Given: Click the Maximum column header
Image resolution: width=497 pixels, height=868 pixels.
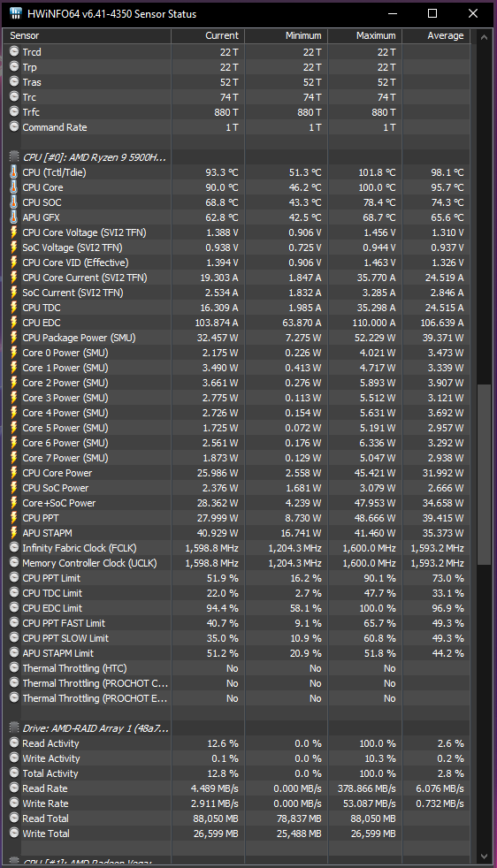Looking at the screenshot, I should tap(364, 35).
